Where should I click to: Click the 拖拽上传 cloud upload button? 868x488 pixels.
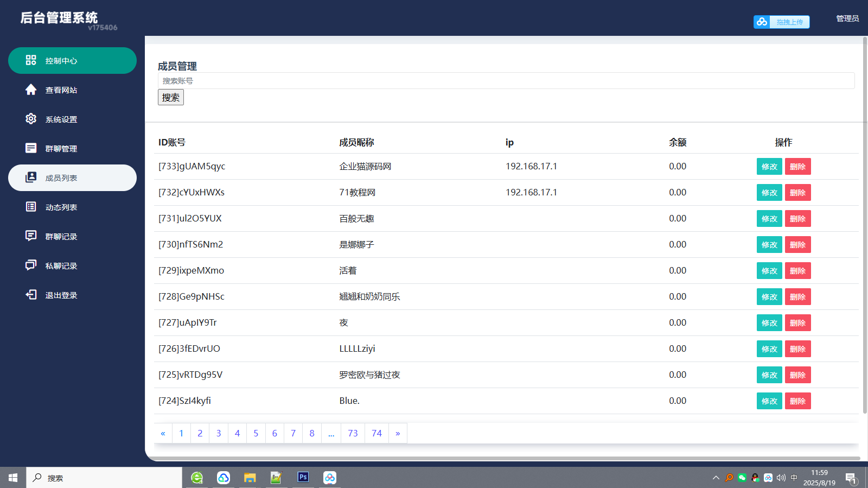pos(781,22)
